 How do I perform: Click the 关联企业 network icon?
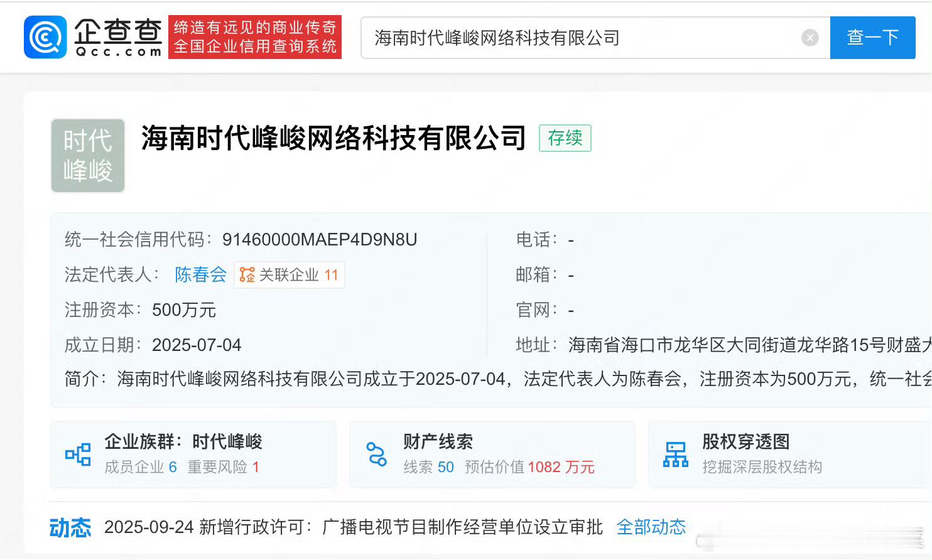tap(247, 275)
